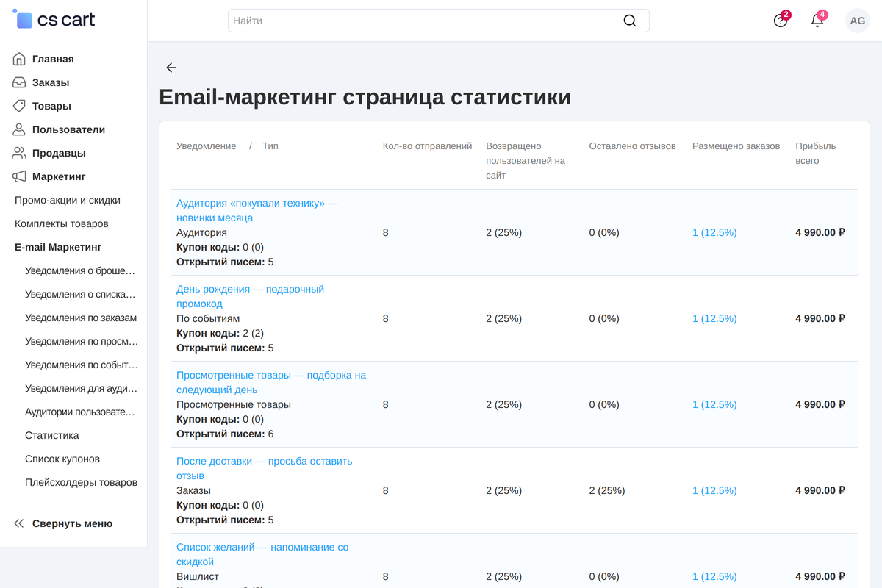882x588 pixels.
Task: Open 'День рождения — подарочный промокод' link
Action: [250, 296]
